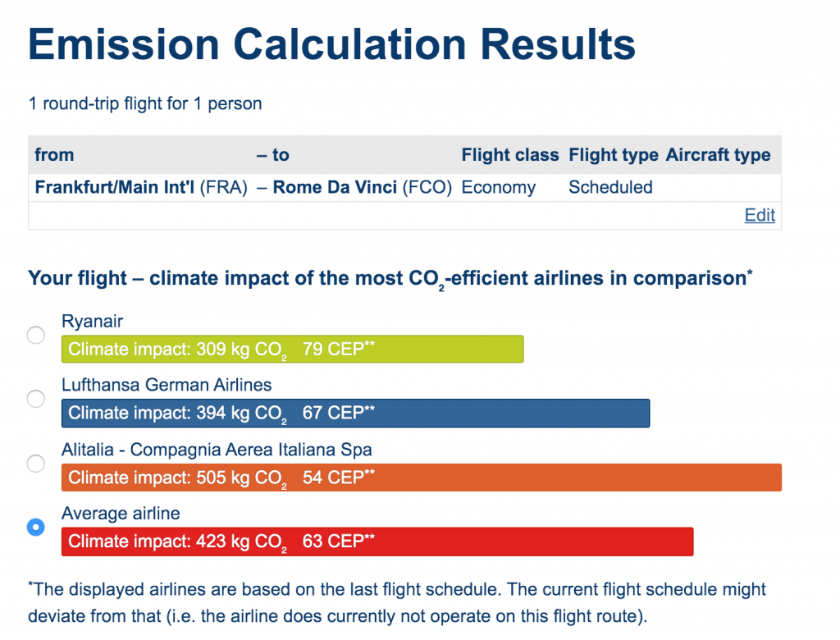840x640 pixels.
Task: Click the orange Alitalia climate impact bar
Action: point(422,478)
